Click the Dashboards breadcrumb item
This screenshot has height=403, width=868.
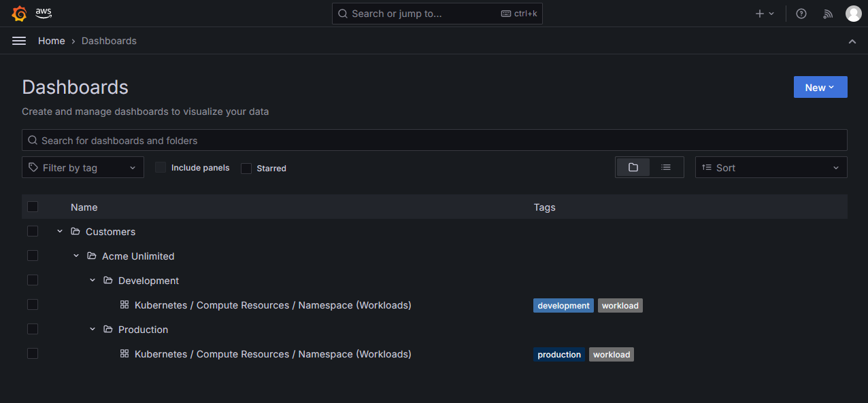109,41
